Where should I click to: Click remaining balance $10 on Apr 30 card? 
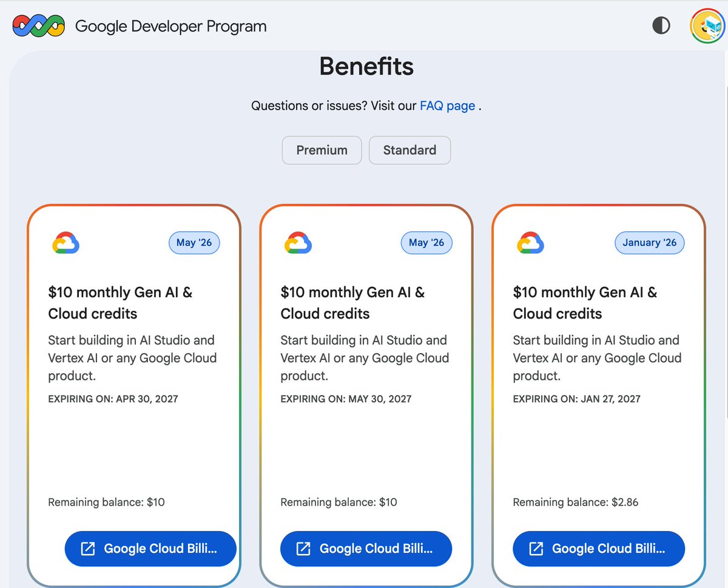(106, 502)
